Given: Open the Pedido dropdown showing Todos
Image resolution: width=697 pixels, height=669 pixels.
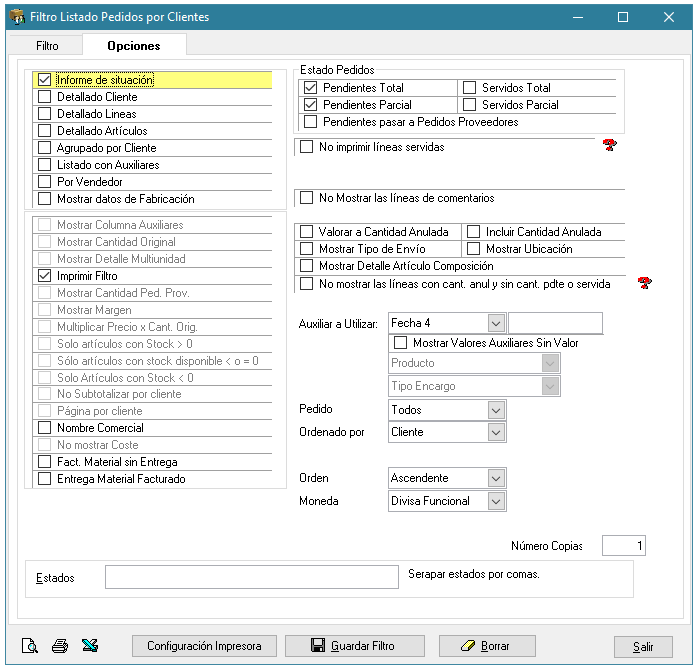Looking at the screenshot, I should click(496, 410).
